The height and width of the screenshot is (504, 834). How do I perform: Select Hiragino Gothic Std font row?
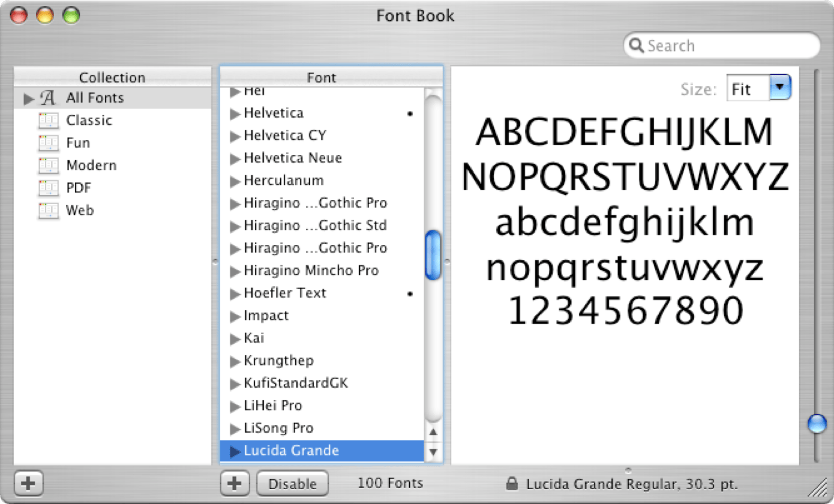322,226
